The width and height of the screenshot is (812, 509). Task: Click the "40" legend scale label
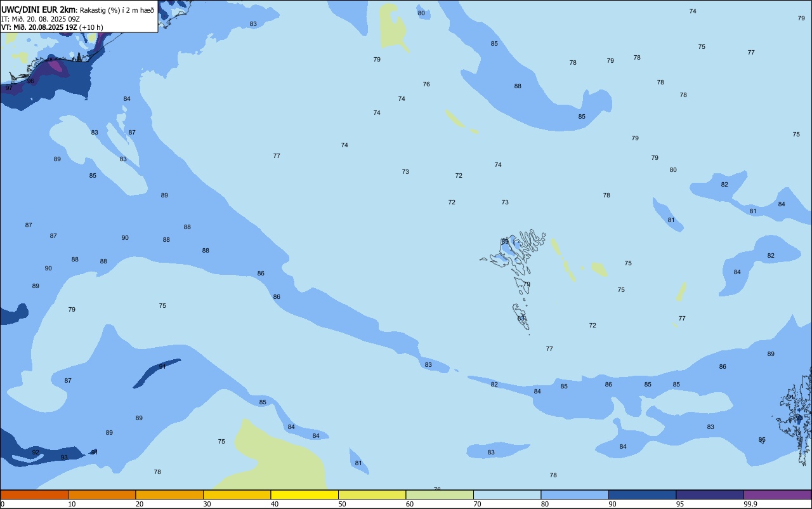click(x=274, y=504)
